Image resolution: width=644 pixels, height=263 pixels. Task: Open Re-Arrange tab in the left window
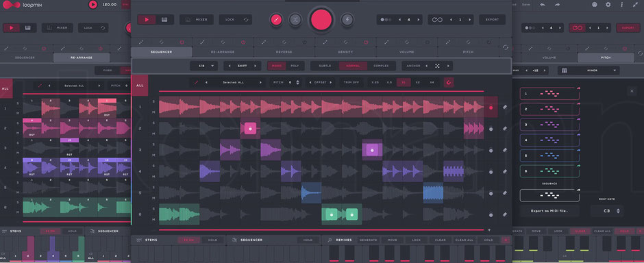pyautogui.click(x=82, y=58)
